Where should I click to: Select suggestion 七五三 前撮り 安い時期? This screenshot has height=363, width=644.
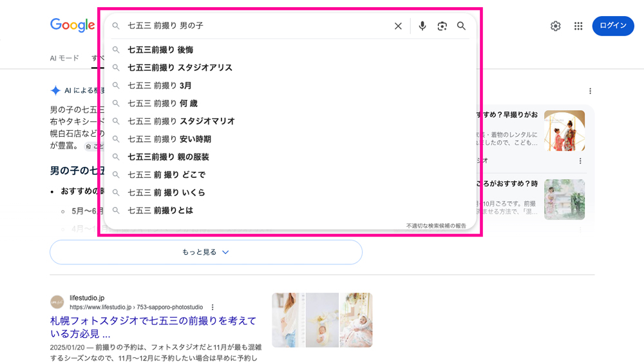click(290, 139)
